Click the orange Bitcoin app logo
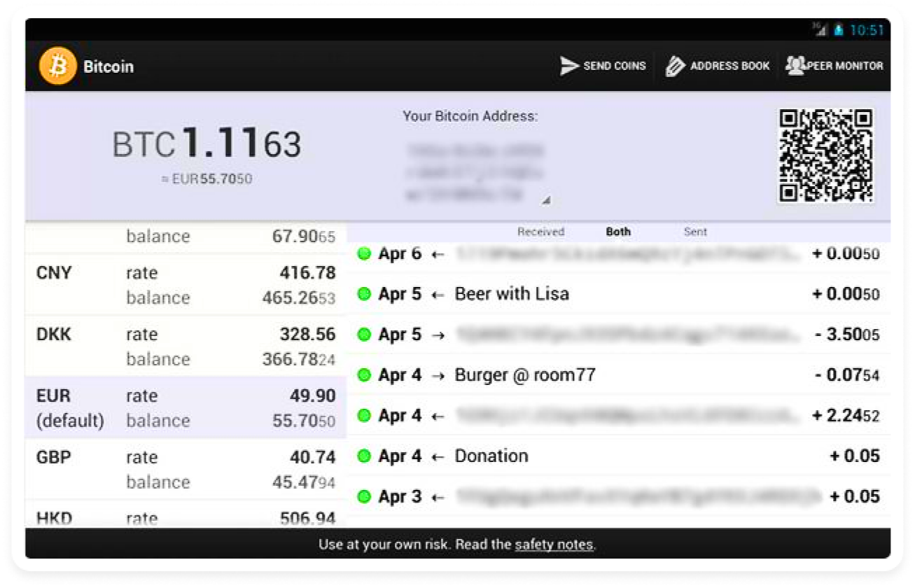The height and width of the screenshot is (588, 915). pyautogui.click(x=57, y=66)
